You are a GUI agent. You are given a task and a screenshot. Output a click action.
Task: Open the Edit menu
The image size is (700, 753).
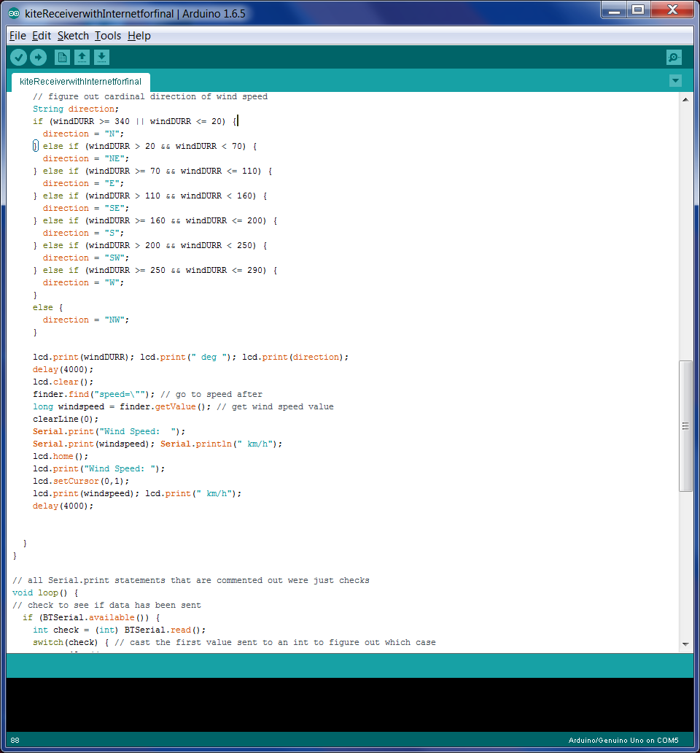pos(42,36)
